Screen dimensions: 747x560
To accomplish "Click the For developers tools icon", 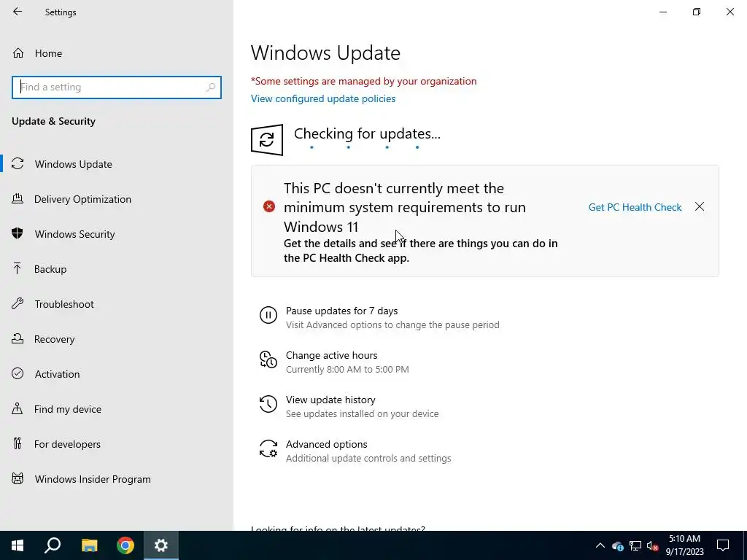I will (x=18, y=444).
